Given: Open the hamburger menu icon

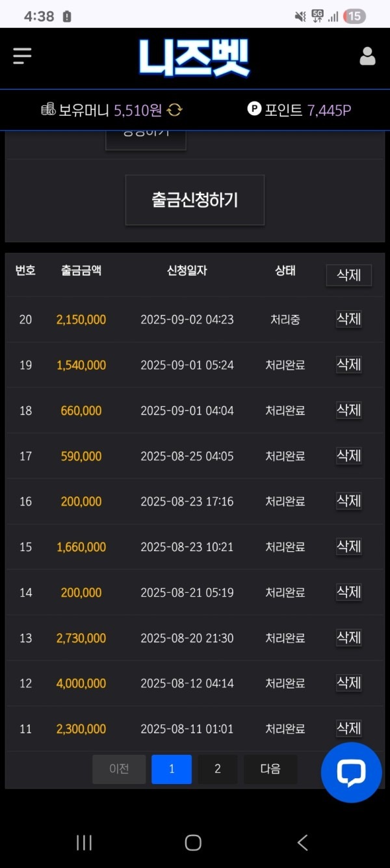Looking at the screenshot, I should 22,57.
